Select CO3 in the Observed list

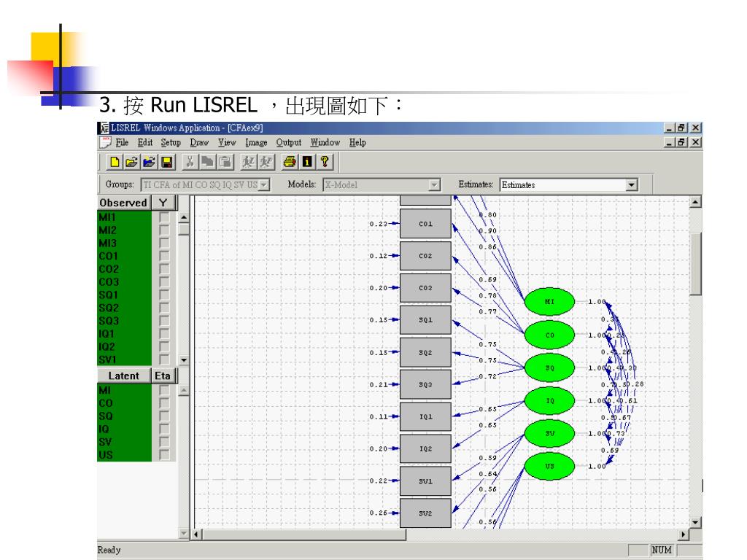pyautogui.click(x=124, y=282)
